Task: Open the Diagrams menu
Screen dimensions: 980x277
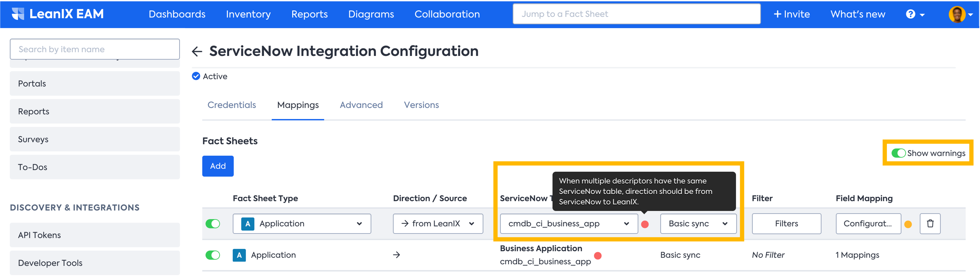Action: pos(371,14)
